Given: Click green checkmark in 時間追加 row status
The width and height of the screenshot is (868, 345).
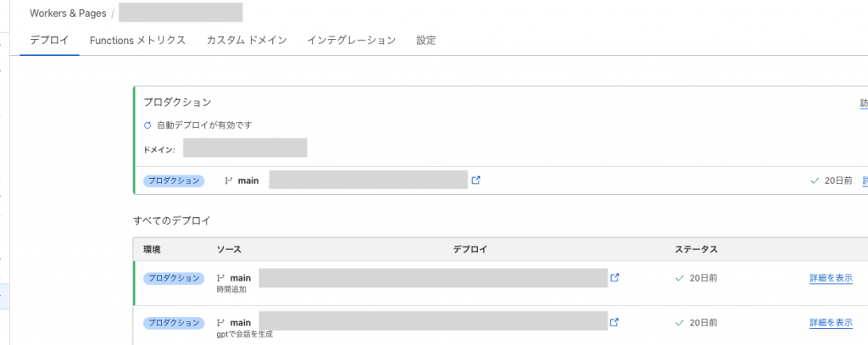Looking at the screenshot, I should point(679,278).
